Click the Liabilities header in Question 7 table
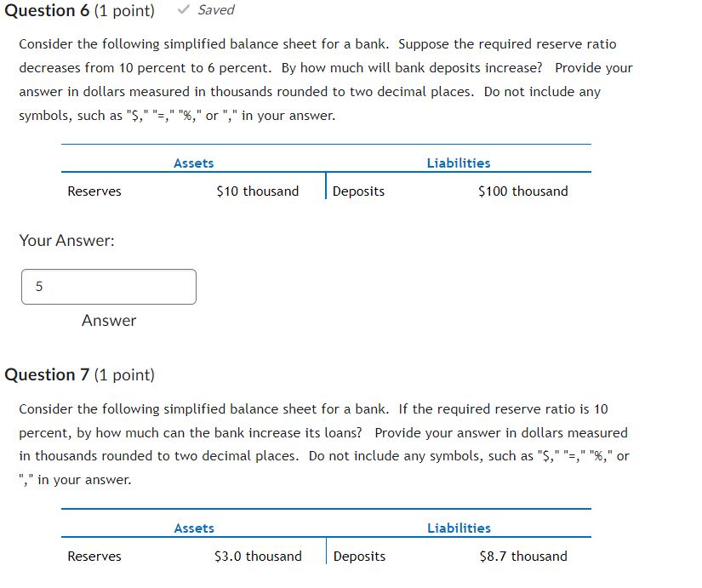The height and width of the screenshot is (588, 702). [459, 528]
